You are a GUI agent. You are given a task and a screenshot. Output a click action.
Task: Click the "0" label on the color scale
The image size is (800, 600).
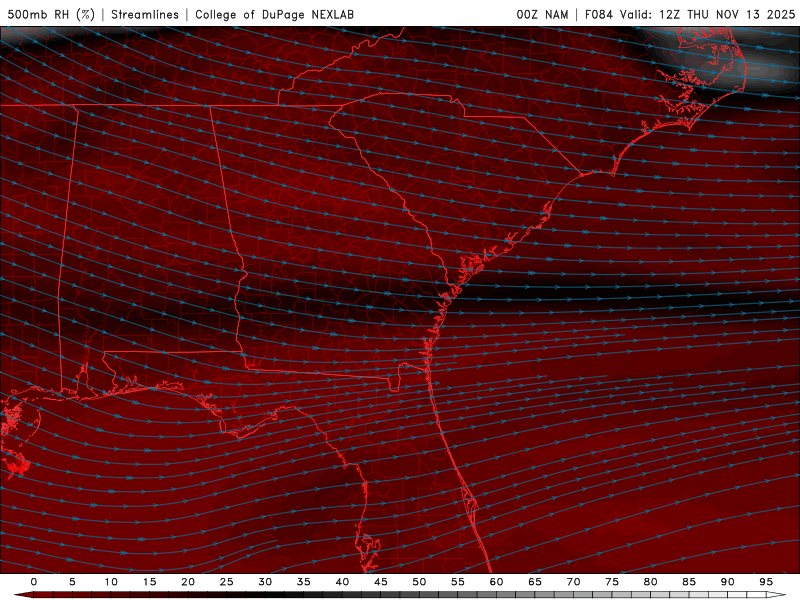(x=34, y=582)
